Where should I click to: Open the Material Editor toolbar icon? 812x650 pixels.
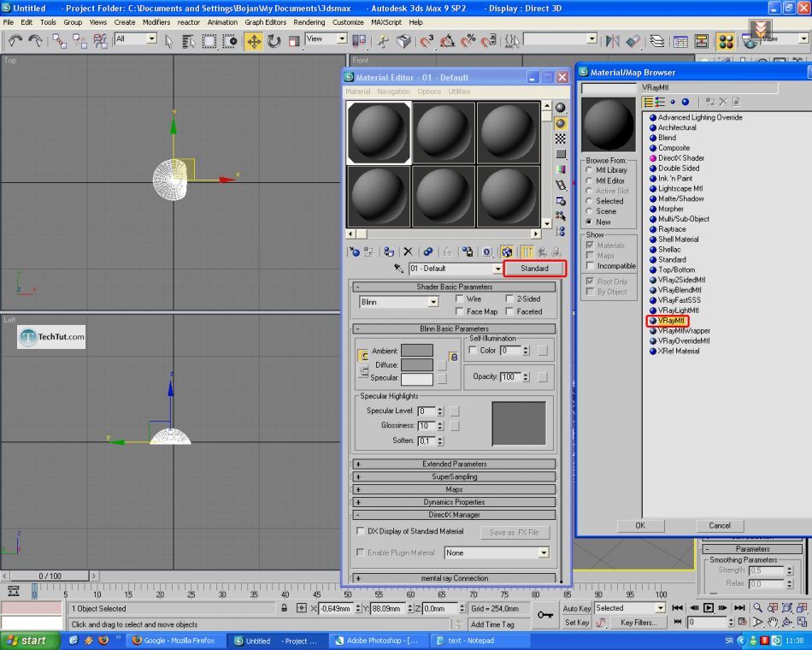point(726,41)
